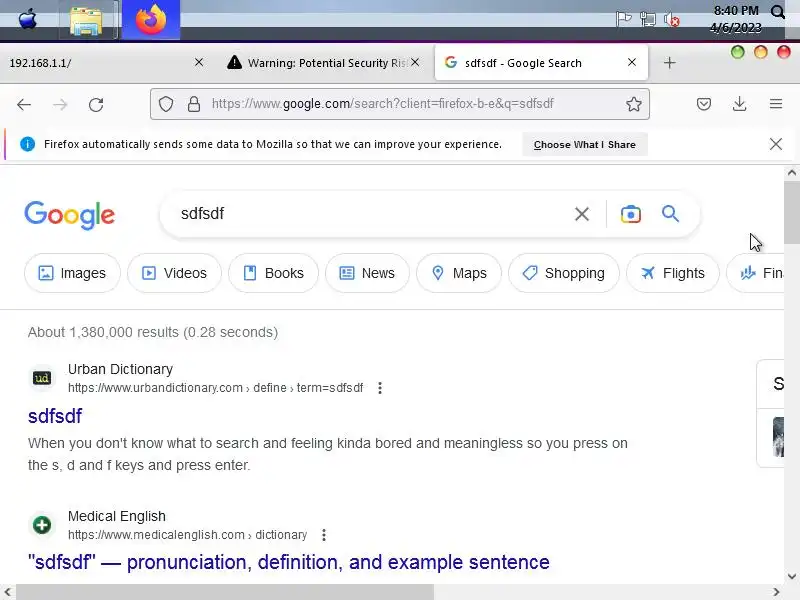Click the flag tray icon
The image size is (800, 600).
pos(623,19)
